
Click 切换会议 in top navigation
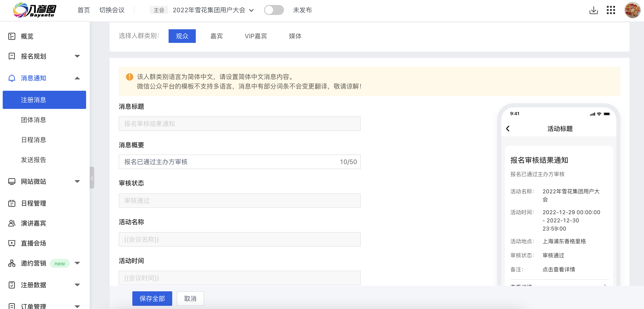112,10
